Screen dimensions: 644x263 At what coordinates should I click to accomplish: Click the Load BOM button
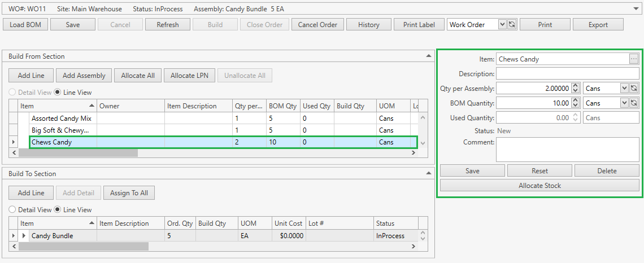point(25,24)
